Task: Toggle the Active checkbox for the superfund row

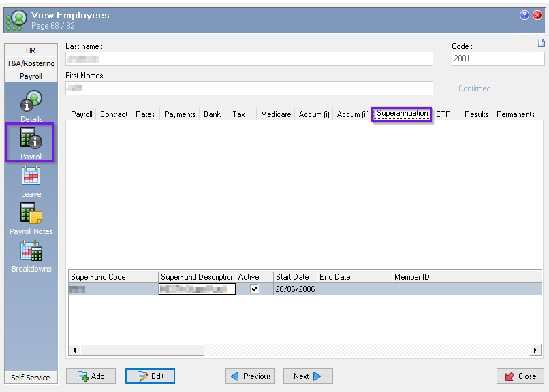Action: [x=255, y=289]
